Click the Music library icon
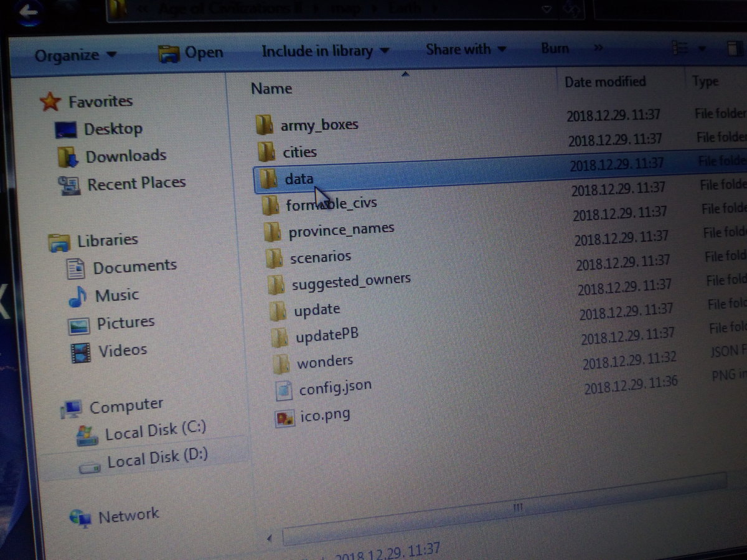Viewport: 747px width, 560px height. coord(78,297)
